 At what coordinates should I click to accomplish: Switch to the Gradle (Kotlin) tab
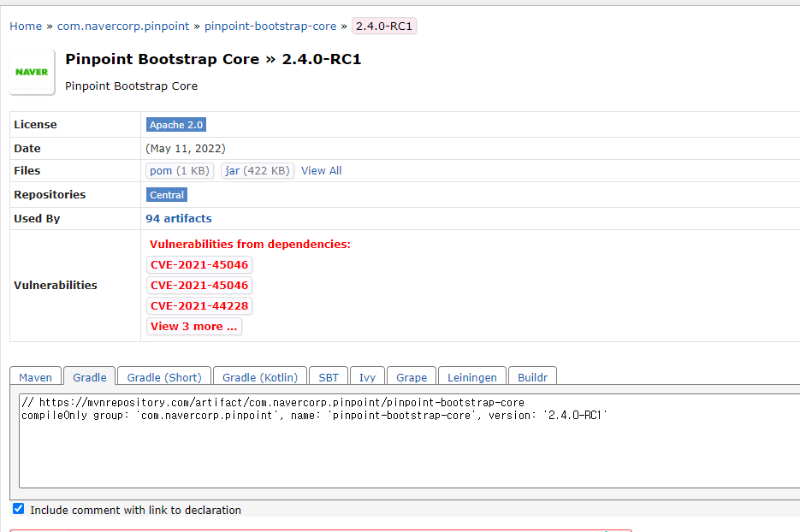tap(259, 376)
